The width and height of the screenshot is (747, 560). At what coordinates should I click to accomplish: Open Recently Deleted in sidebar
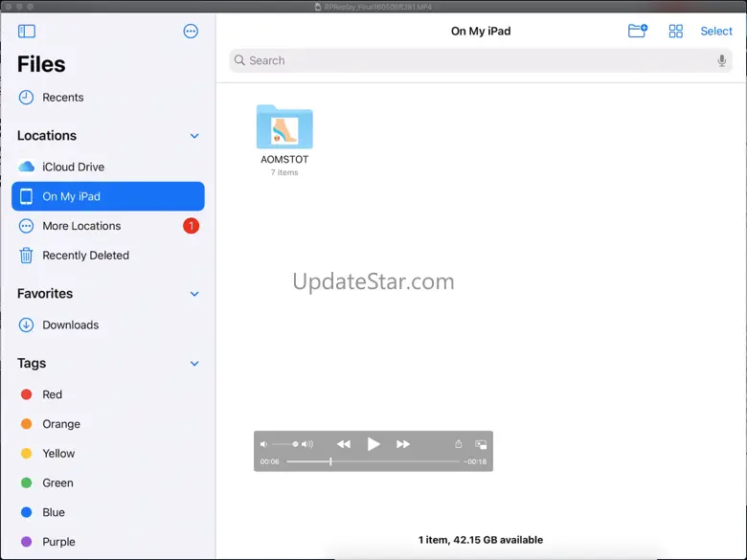[x=85, y=256]
